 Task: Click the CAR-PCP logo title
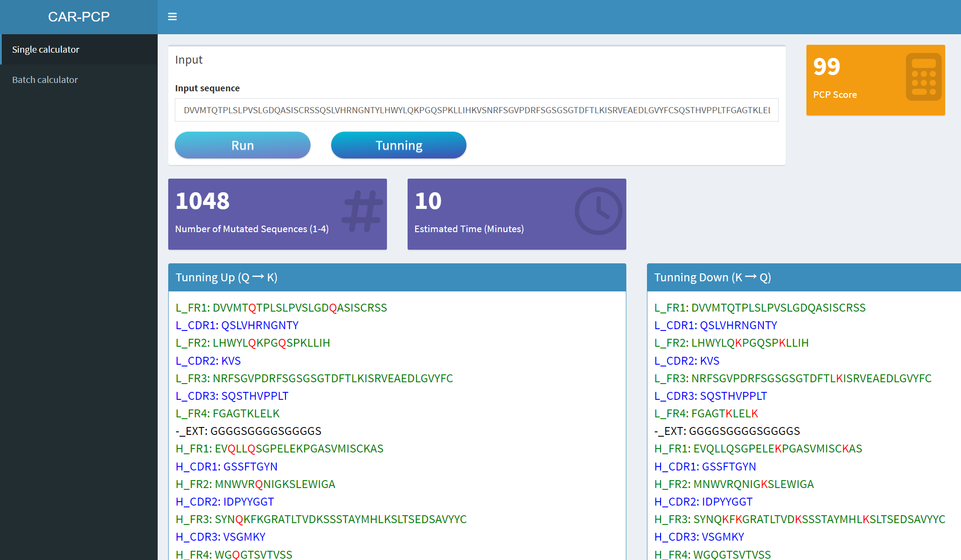tap(79, 17)
